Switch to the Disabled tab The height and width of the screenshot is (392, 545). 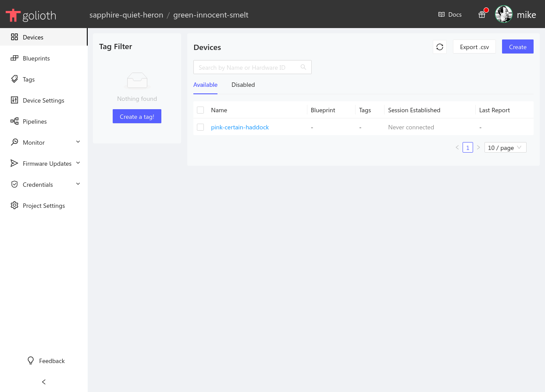[243, 85]
